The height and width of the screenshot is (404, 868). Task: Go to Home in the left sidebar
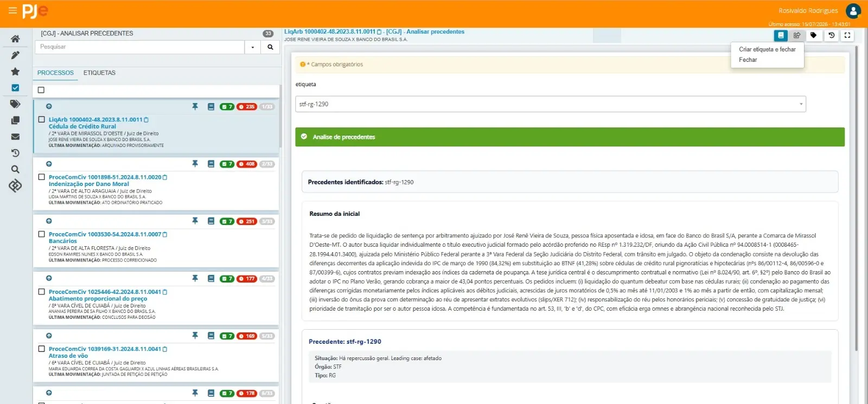[x=15, y=39]
